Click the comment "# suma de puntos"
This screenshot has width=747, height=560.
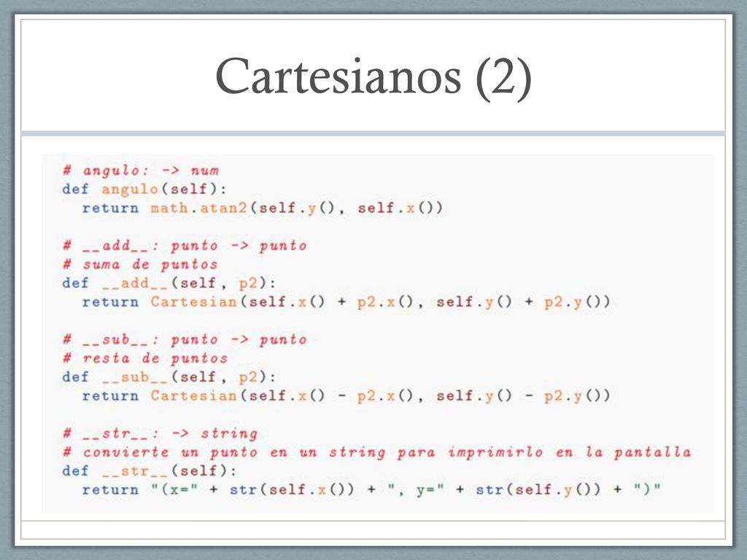[x=140, y=264]
